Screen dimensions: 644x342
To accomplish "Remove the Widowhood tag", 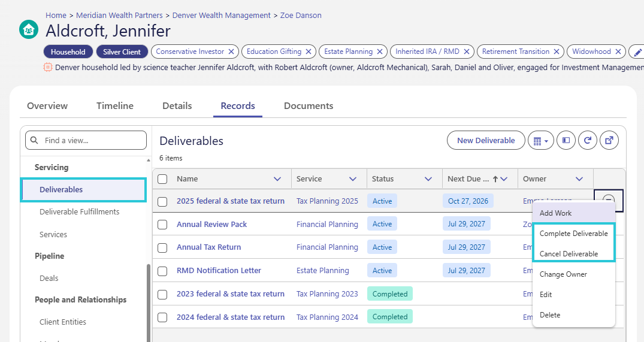I will [618, 52].
